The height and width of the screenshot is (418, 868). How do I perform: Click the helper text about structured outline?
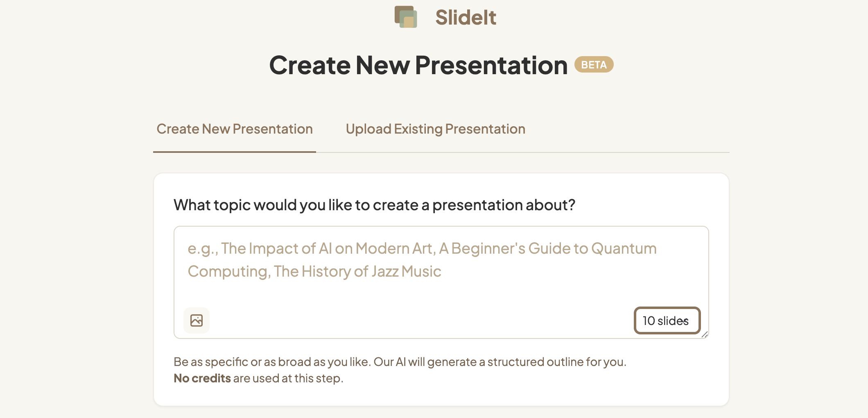pos(400,362)
